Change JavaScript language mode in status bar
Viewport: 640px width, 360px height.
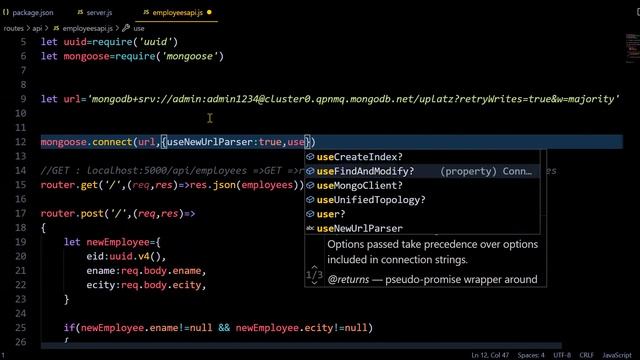(x=617, y=355)
